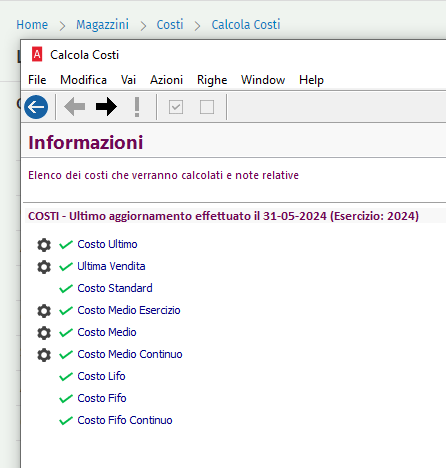Click the COSTI Ultimo aggiornamento header line

point(223,216)
